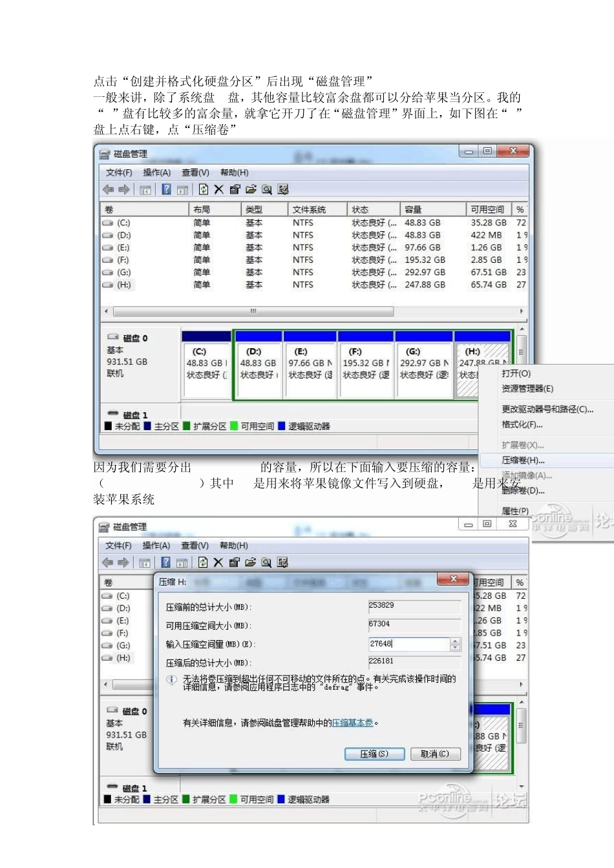The width and height of the screenshot is (614, 868).
Task: Sort by 文件系统 column in context-menu window
Action: click(317, 210)
